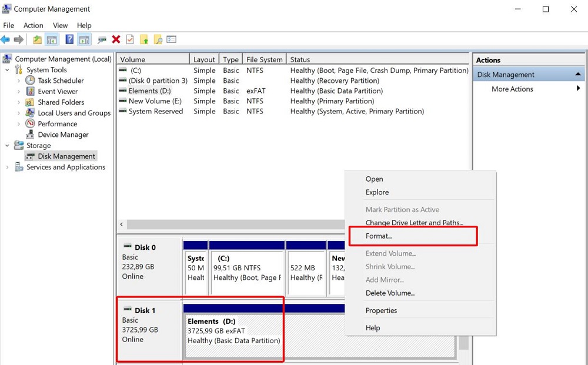588x365 pixels.
Task: Expand the Services and Applications node
Action: pyautogui.click(x=8, y=168)
